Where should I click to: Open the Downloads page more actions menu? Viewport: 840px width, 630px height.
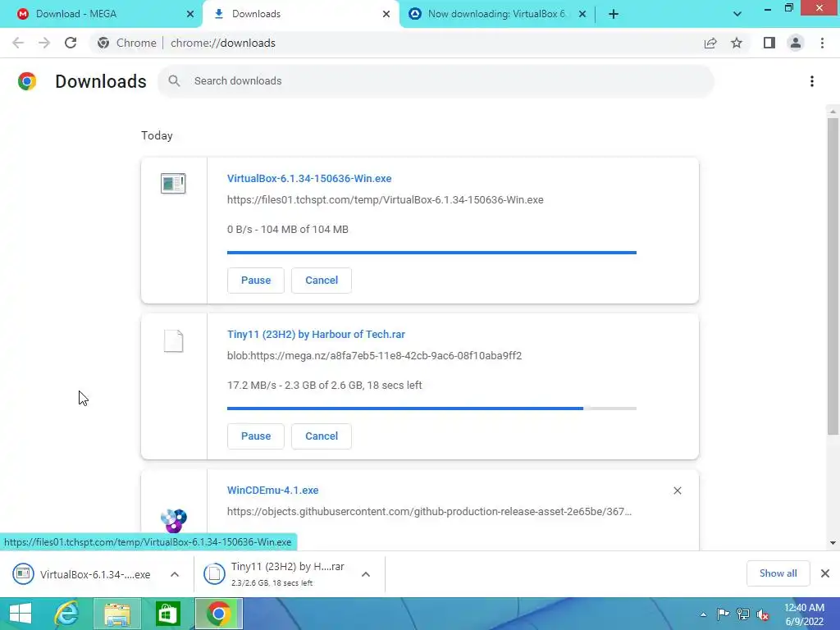(812, 81)
